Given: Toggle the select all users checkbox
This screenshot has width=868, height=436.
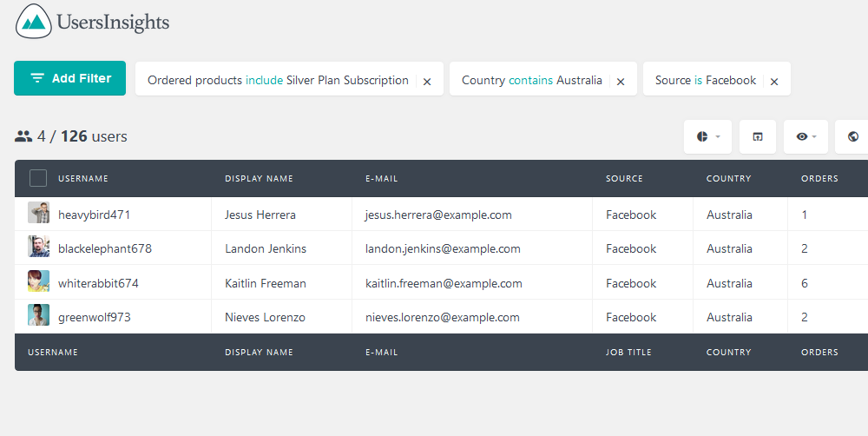Looking at the screenshot, I should pyautogui.click(x=37, y=178).
